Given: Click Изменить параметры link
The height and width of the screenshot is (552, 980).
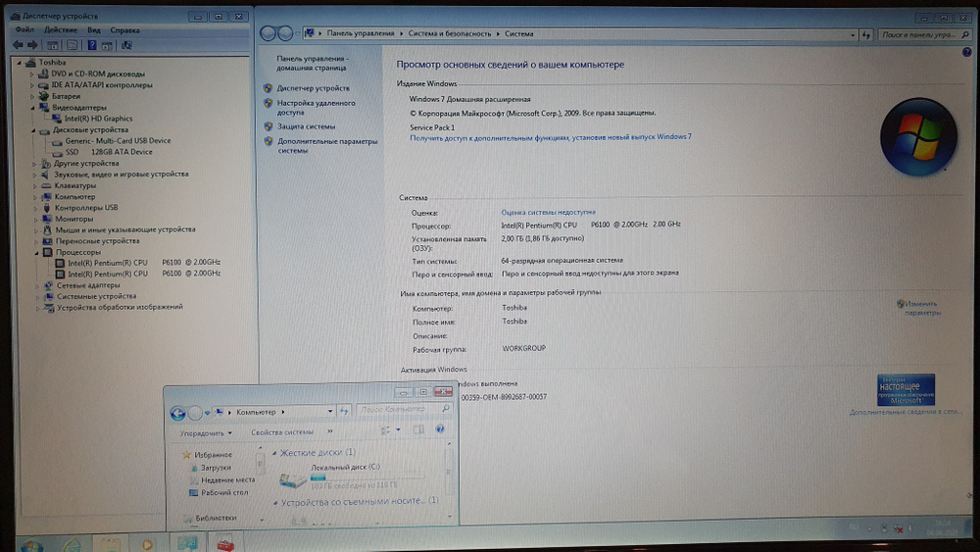Looking at the screenshot, I should coord(922,308).
